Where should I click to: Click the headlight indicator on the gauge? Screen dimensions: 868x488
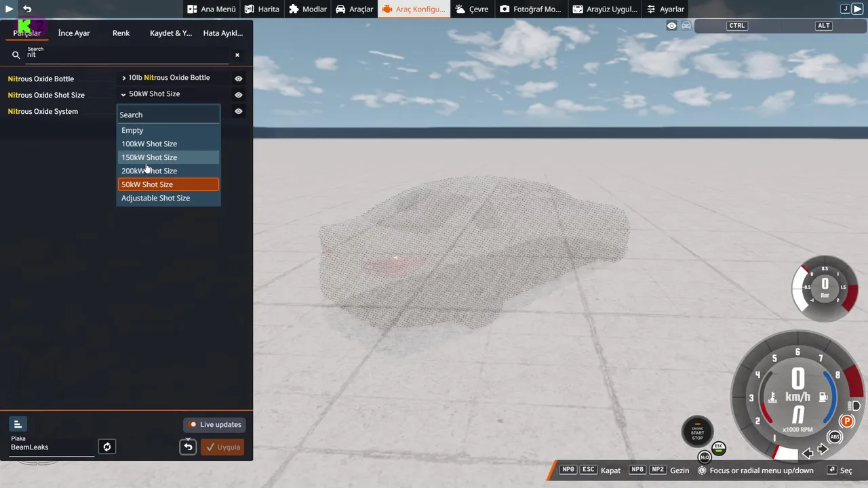coord(854,405)
